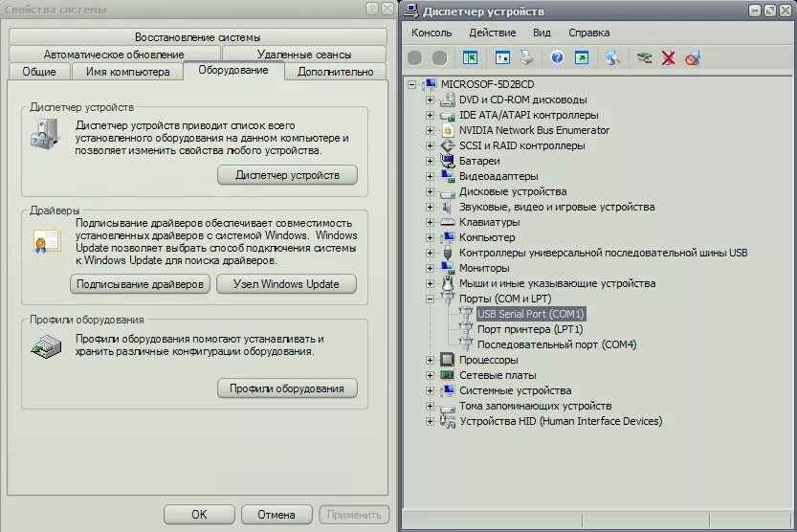Click the speaker icon of Звуковые устройства
This screenshot has width=797, height=532.
tap(448, 207)
